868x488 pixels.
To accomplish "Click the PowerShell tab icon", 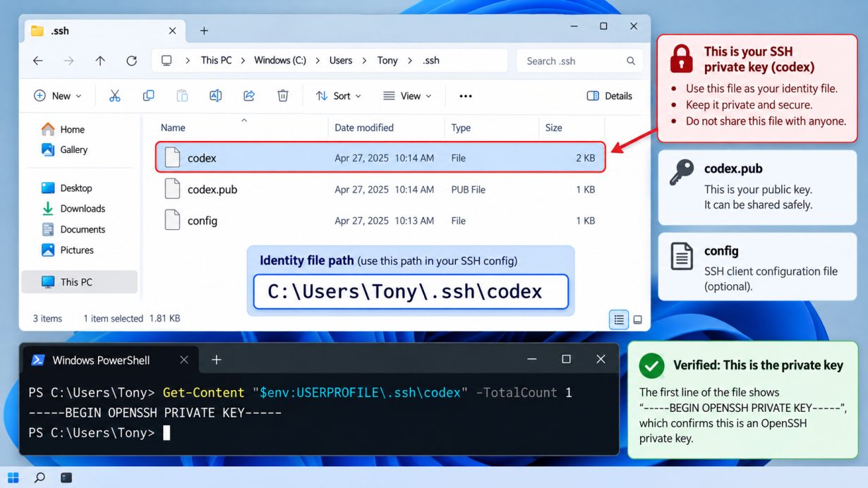I will point(37,360).
